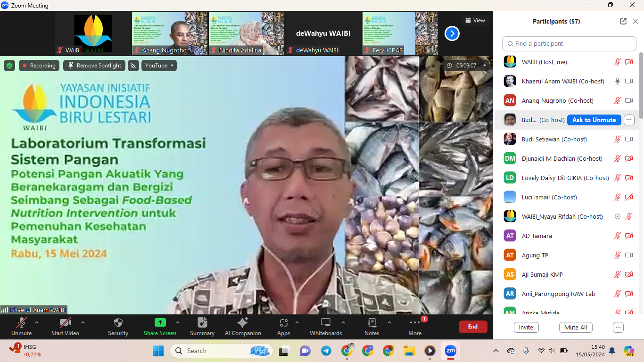Toggle Khaerul Anam WAIBI's microphone
This screenshot has height=362, width=644.
[617, 81]
